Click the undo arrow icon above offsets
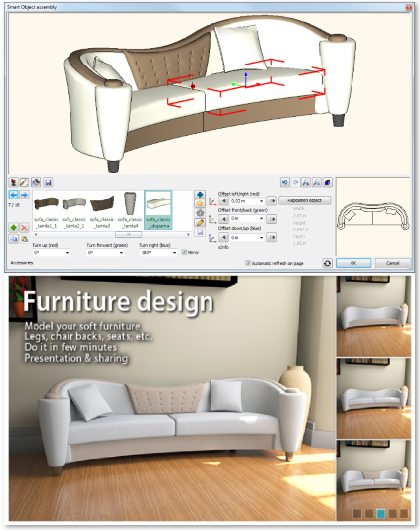This screenshot has height=530, width=420. [x=285, y=183]
